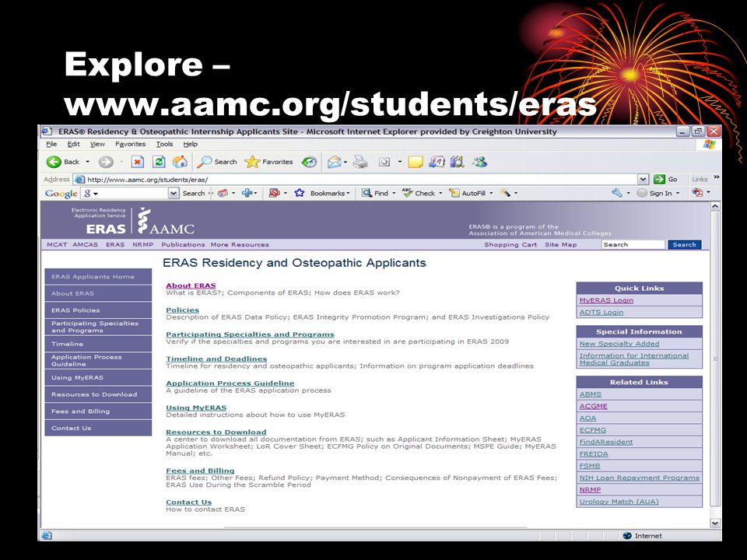Image resolution: width=747 pixels, height=560 pixels.
Task: Open the MCAT navigation link
Action: click(57, 244)
